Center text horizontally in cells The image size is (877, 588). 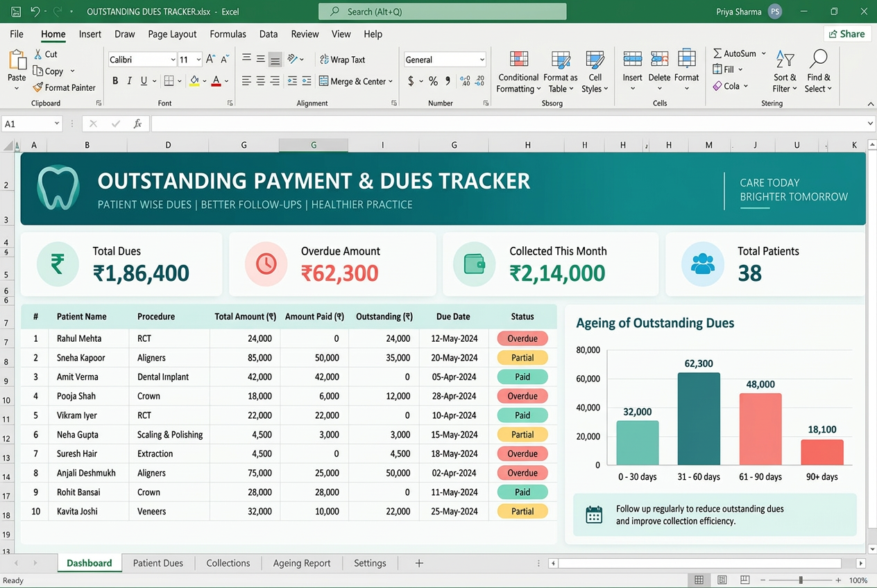click(x=260, y=81)
